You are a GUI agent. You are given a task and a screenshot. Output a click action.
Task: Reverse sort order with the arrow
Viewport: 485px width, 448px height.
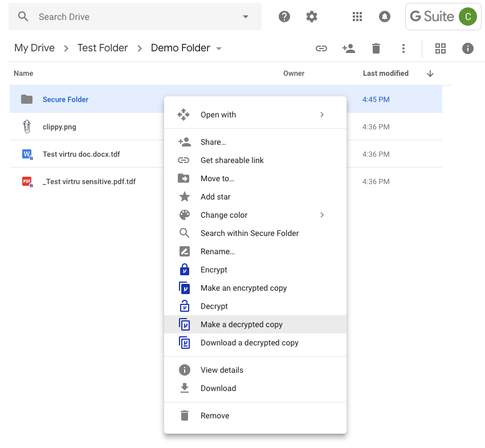(430, 74)
